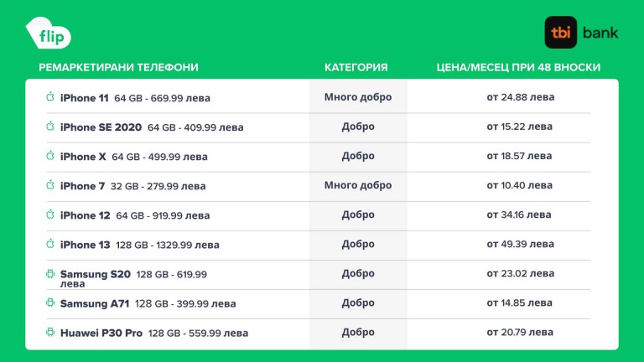Click the flip logo

pos(49,34)
